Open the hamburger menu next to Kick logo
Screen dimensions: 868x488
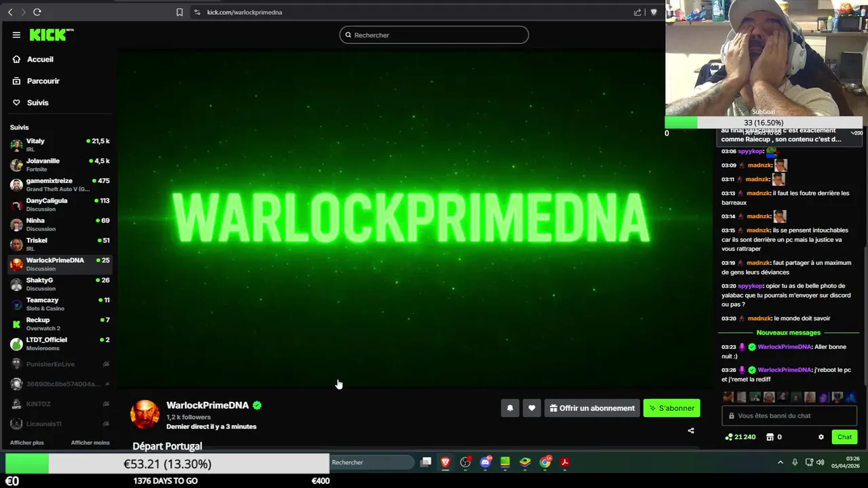(x=16, y=35)
